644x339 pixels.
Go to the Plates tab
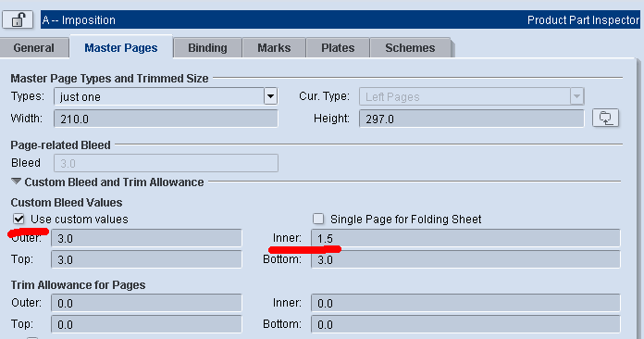point(338,48)
